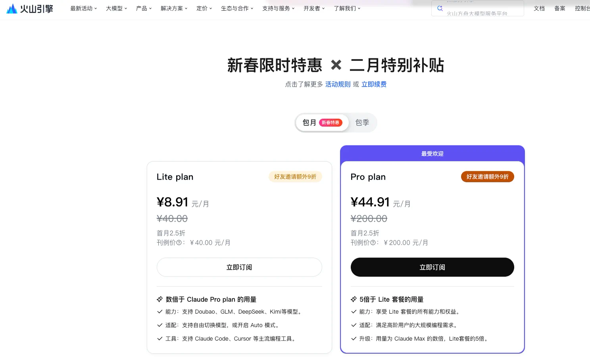
Task: Click the 新春特惠 red badge
Action: [331, 123]
